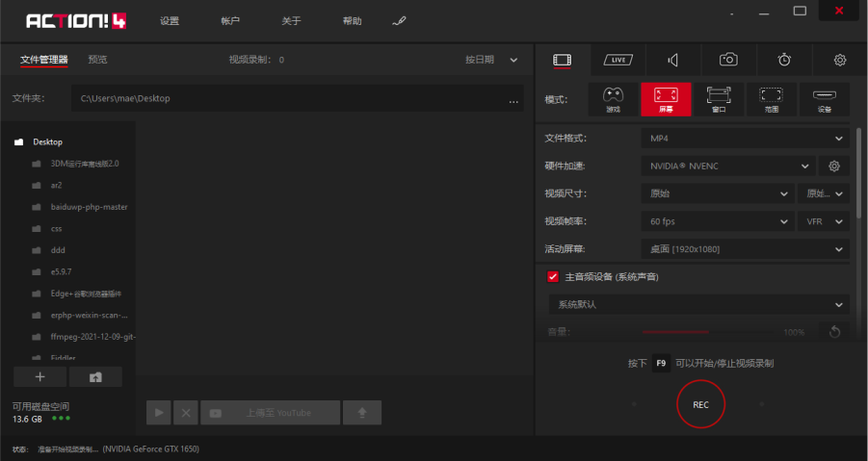Expand the 活动屏幕 display dropdown
This screenshot has height=461, width=868.
(745, 249)
